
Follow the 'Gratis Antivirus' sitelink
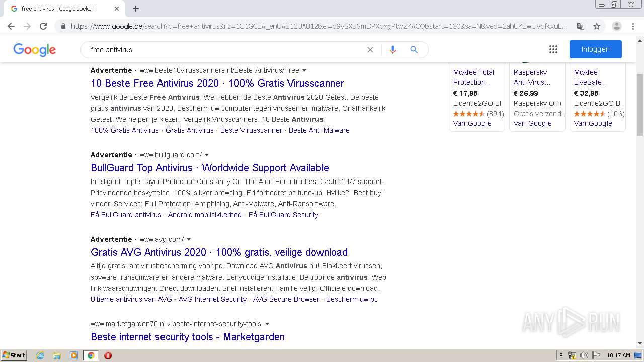tap(190, 130)
